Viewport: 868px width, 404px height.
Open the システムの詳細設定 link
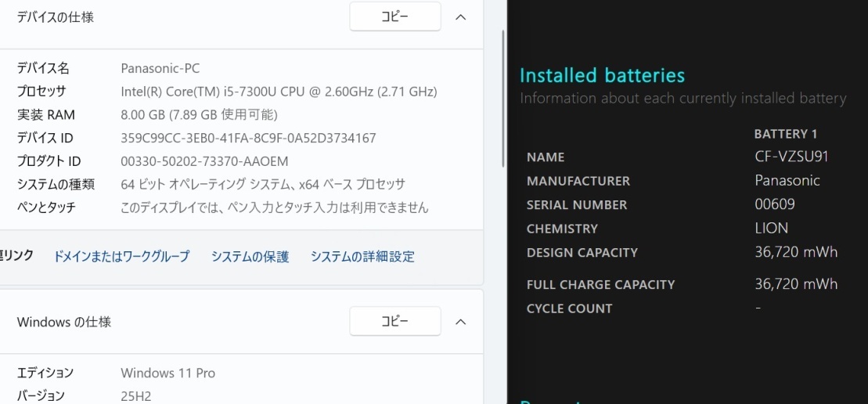362,256
